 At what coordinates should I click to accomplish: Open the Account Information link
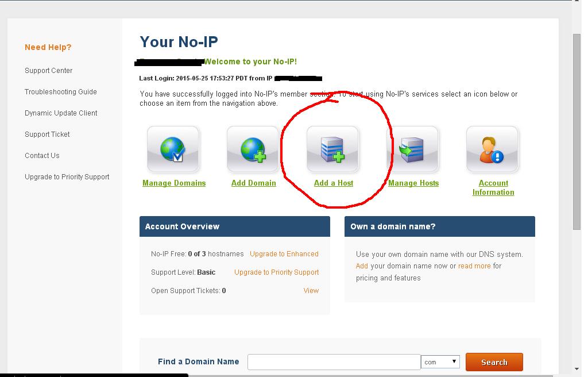click(493, 187)
